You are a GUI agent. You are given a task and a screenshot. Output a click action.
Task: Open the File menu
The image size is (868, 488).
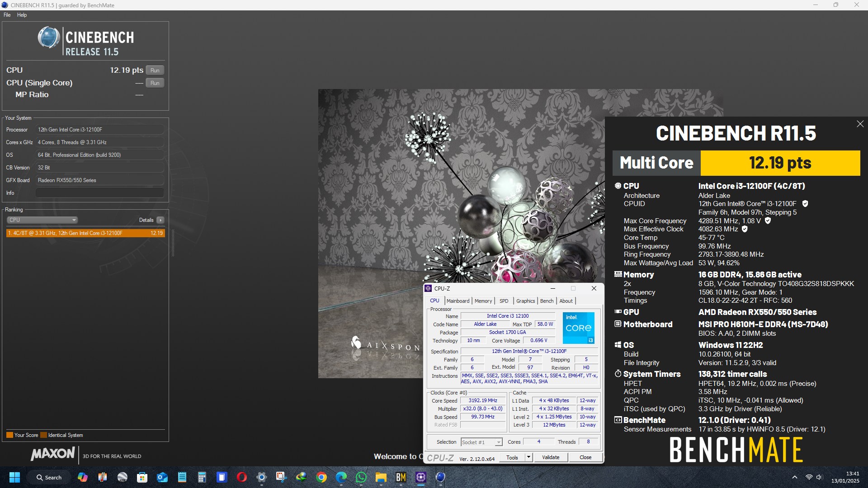tap(7, 15)
